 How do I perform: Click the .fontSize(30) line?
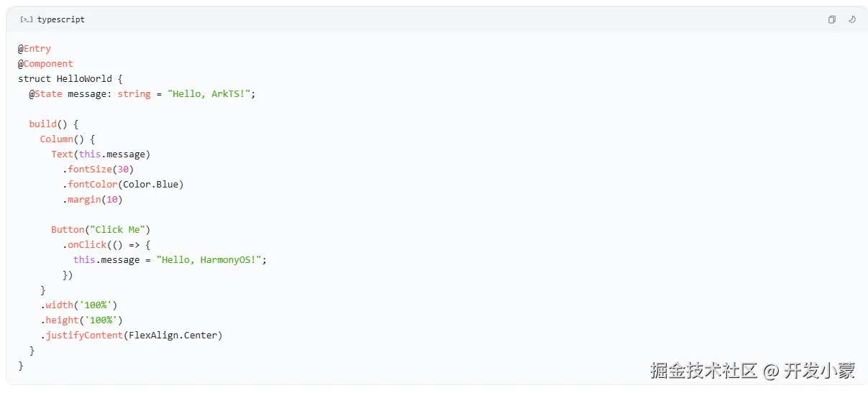(99, 169)
